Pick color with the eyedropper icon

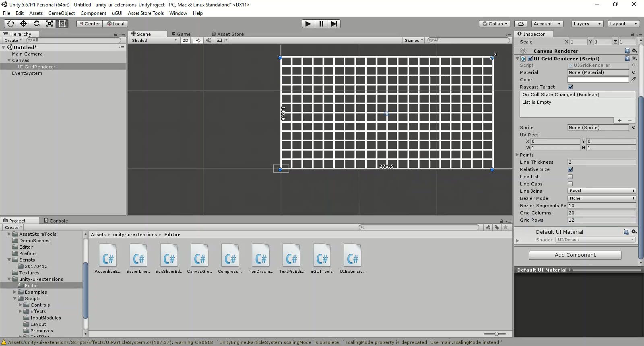(634, 80)
